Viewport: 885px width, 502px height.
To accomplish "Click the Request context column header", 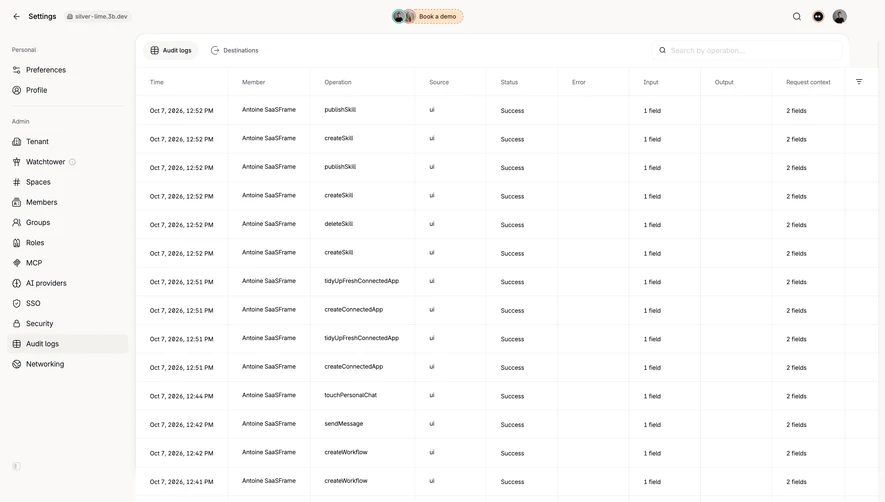I will click(808, 82).
